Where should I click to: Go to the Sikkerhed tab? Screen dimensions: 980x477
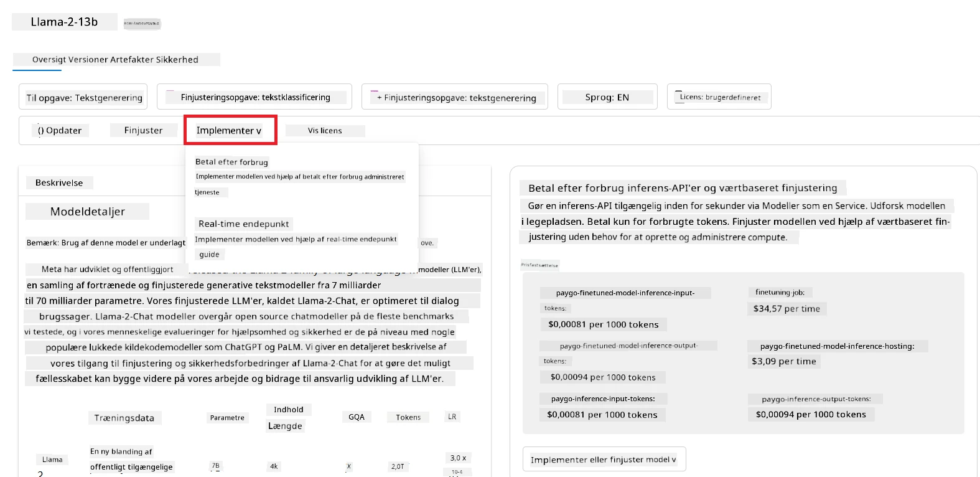(177, 60)
